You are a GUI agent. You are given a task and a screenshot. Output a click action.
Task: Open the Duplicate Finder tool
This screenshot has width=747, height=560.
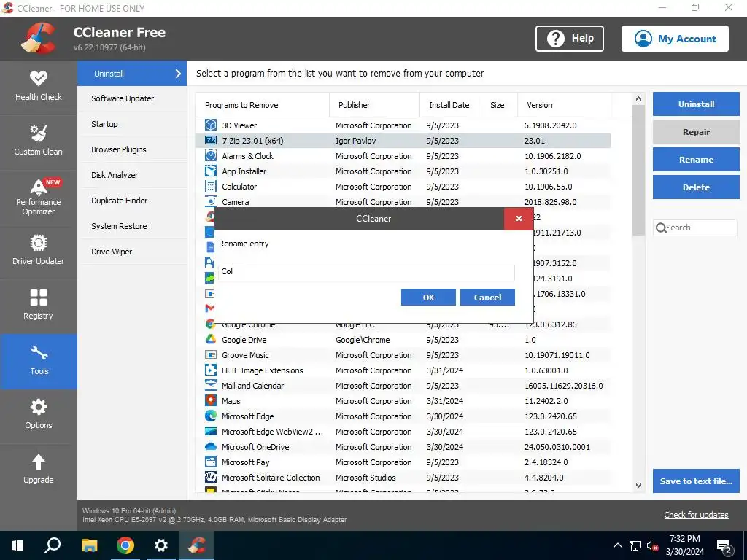pyautogui.click(x=132, y=201)
